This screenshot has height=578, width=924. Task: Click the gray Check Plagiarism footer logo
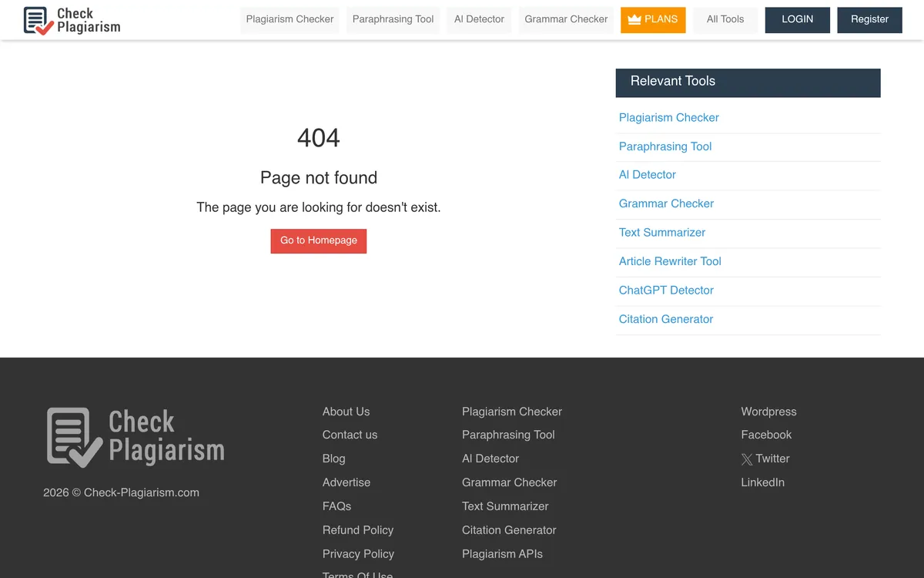pyautogui.click(x=136, y=437)
